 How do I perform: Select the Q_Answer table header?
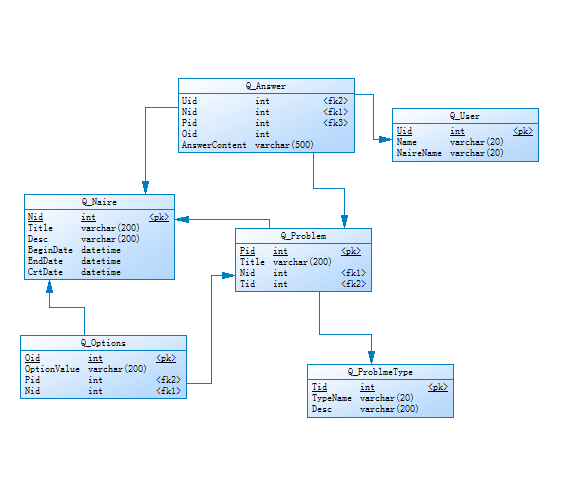click(266, 86)
